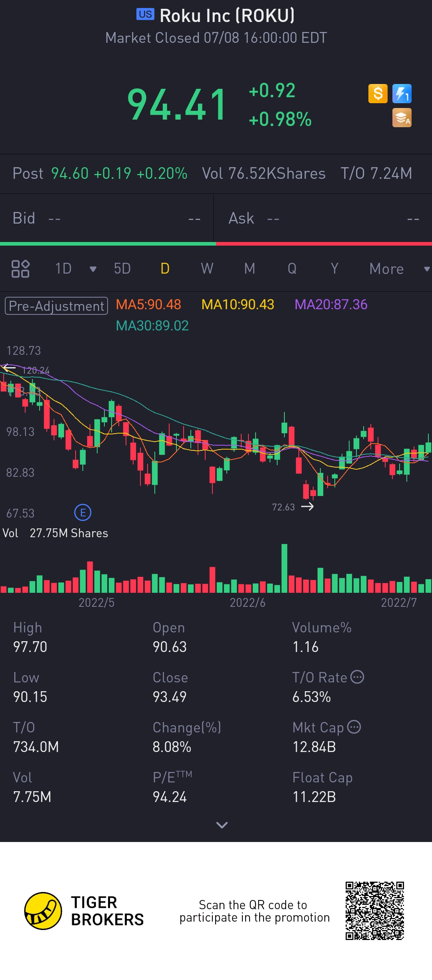Open the chart layout grid icon

(20, 269)
